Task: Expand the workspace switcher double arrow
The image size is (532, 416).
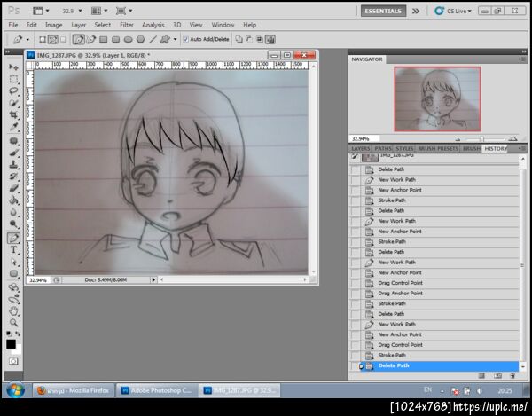Action: (x=416, y=11)
